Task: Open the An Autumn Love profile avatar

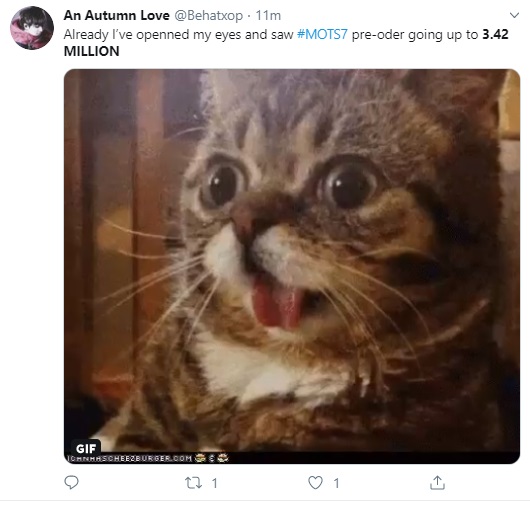Action: point(32,28)
